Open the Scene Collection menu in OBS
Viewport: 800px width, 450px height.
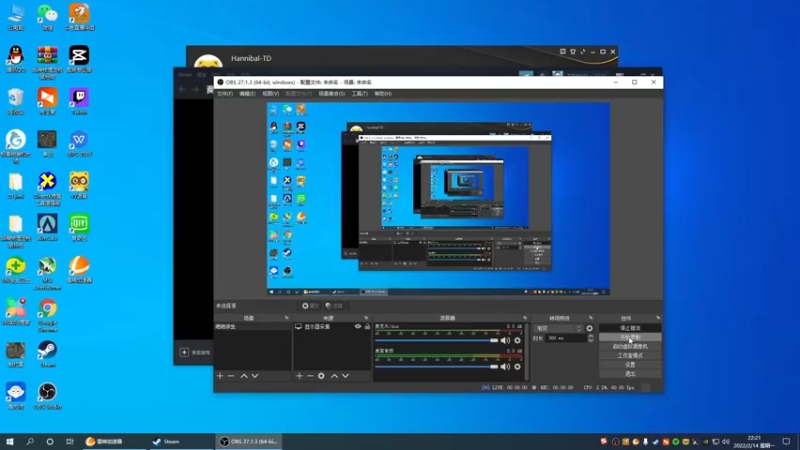click(332, 94)
